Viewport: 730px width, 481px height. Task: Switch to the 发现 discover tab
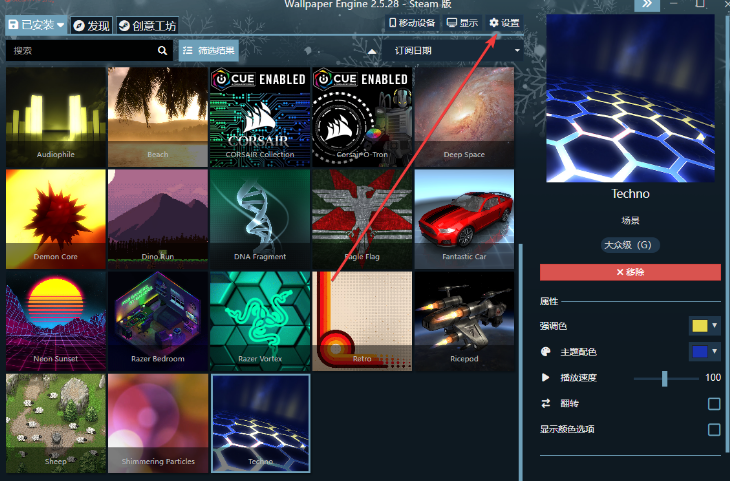click(91, 25)
